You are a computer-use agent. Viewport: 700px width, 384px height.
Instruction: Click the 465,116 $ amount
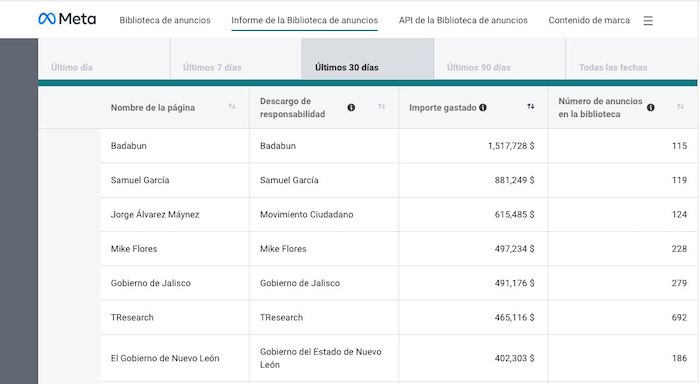point(514,317)
